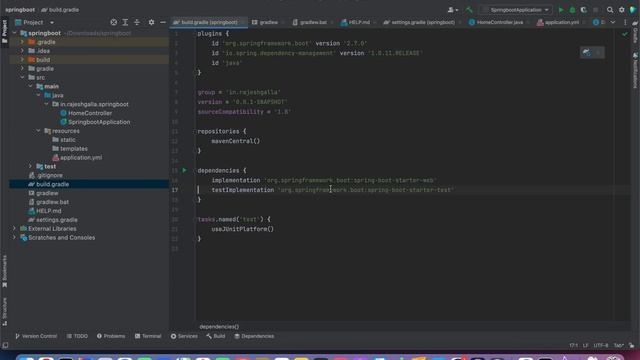This screenshot has height=360, width=640.
Task: Click Expand All icon in Project panel
Action: click(125, 22)
